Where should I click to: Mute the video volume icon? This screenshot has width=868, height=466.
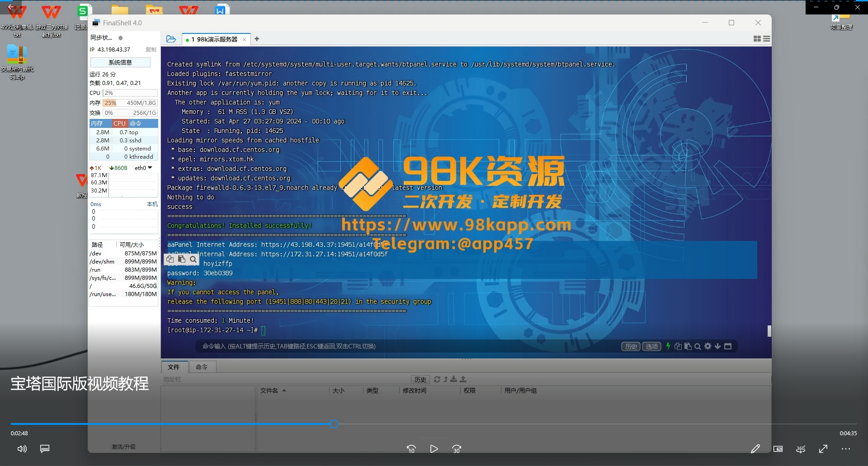(x=22, y=449)
